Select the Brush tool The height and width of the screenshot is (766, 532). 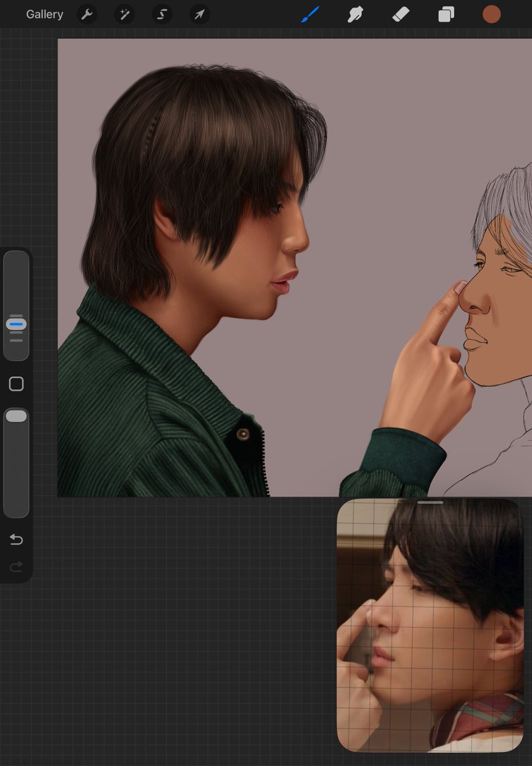click(310, 14)
